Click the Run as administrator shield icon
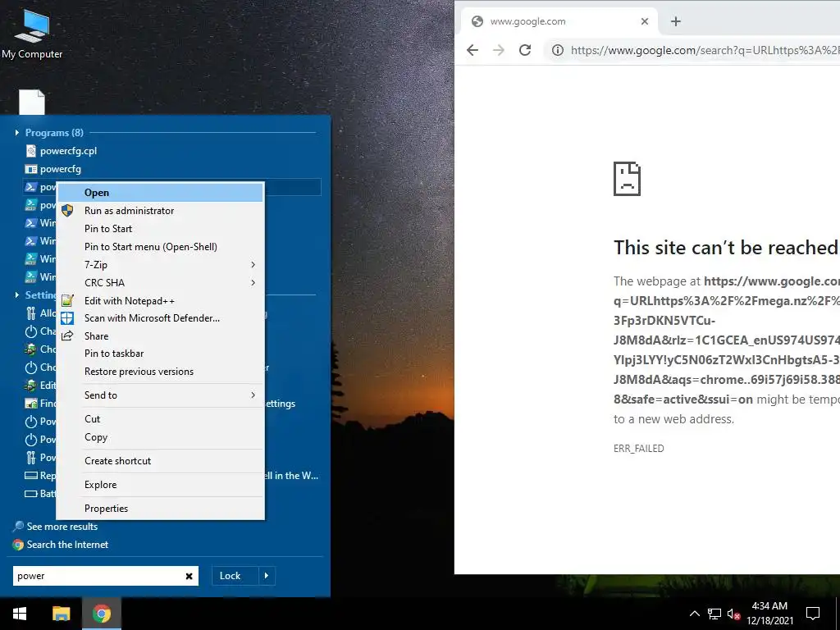The height and width of the screenshot is (630, 840). [x=67, y=211]
